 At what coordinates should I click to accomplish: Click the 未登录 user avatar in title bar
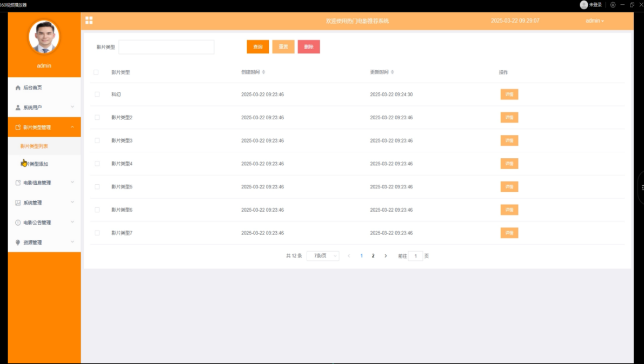point(583,5)
